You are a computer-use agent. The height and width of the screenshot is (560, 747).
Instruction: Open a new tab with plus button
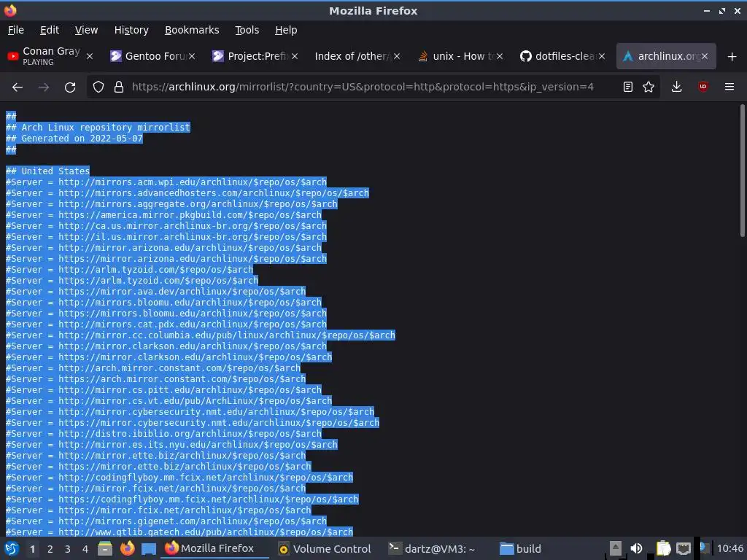point(732,57)
